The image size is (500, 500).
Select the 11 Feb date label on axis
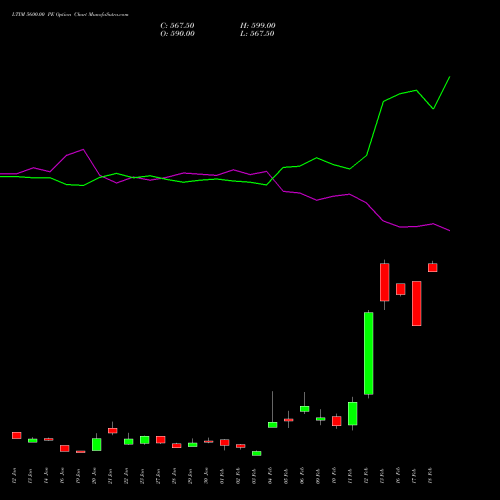351,476
